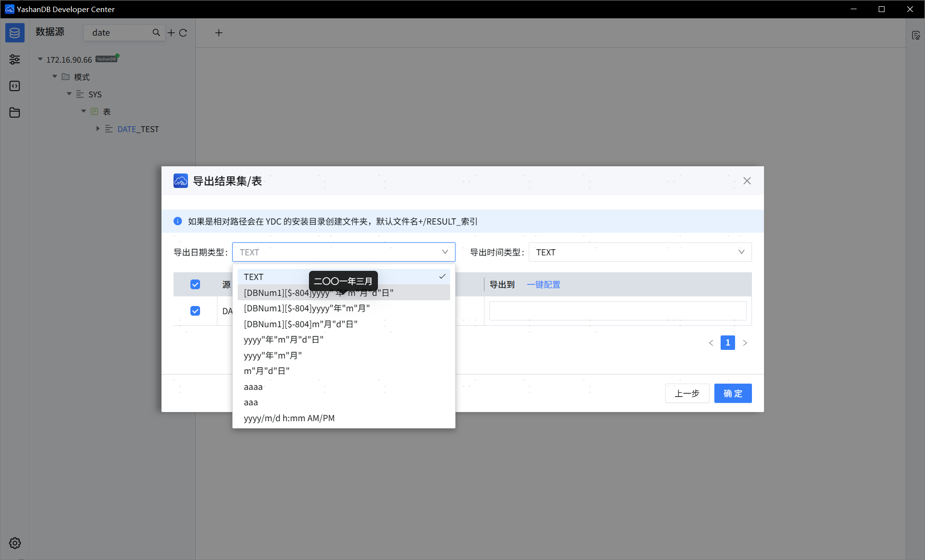Screen dimensions: 925x560
Task: Click the 一键配置 link
Action: (544, 284)
